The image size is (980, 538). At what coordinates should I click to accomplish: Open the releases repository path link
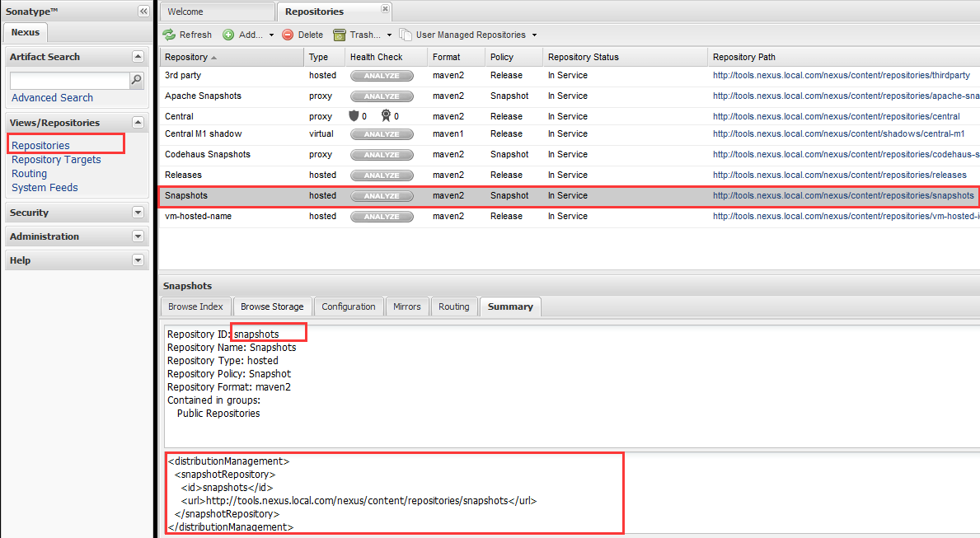pyautogui.click(x=839, y=175)
